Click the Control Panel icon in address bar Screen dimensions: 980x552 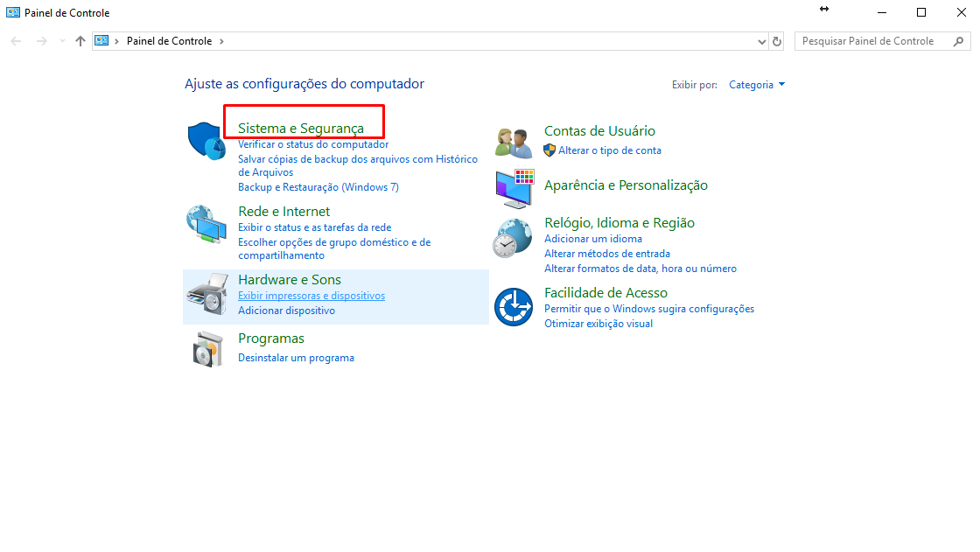101,40
